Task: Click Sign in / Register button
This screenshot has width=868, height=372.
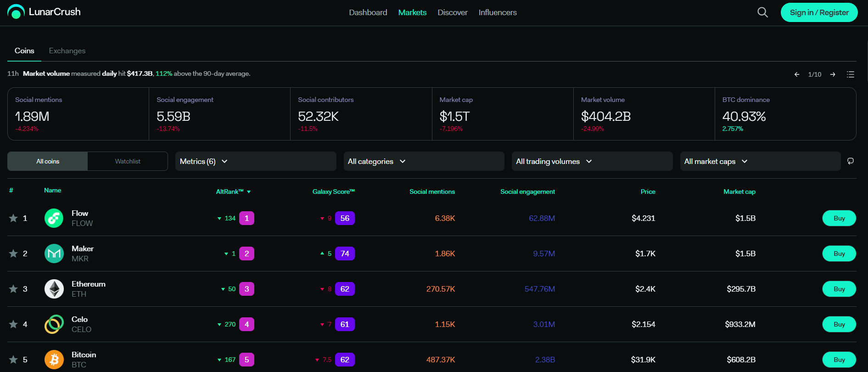Action: tap(819, 12)
